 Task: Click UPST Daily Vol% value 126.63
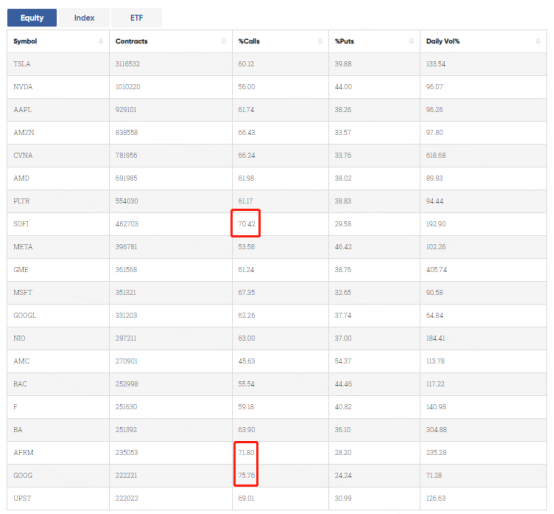point(436,498)
